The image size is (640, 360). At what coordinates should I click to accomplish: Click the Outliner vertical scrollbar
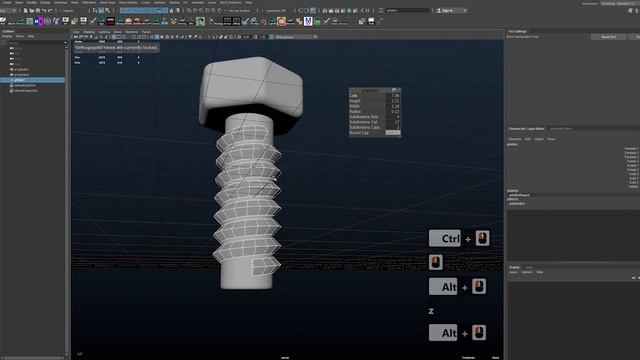(x=67, y=200)
